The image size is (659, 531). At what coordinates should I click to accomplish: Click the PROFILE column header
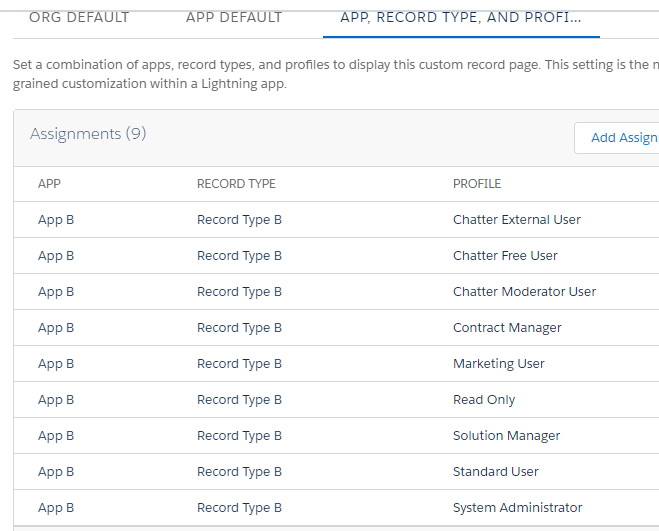click(x=477, y=184)
